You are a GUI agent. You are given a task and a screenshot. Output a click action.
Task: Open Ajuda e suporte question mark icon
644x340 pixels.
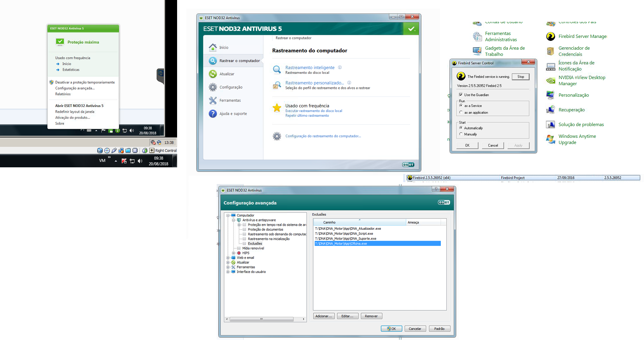coord(213,114)
